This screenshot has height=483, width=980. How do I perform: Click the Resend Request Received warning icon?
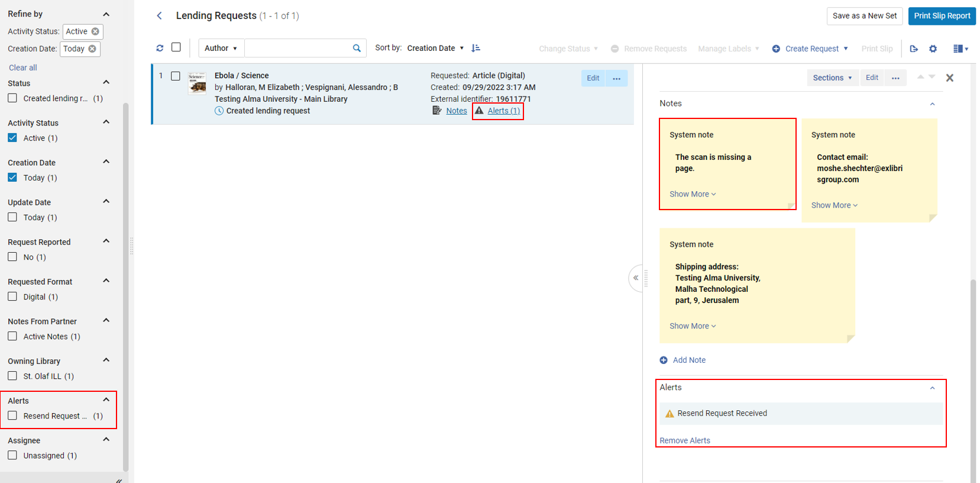(669, 414)
